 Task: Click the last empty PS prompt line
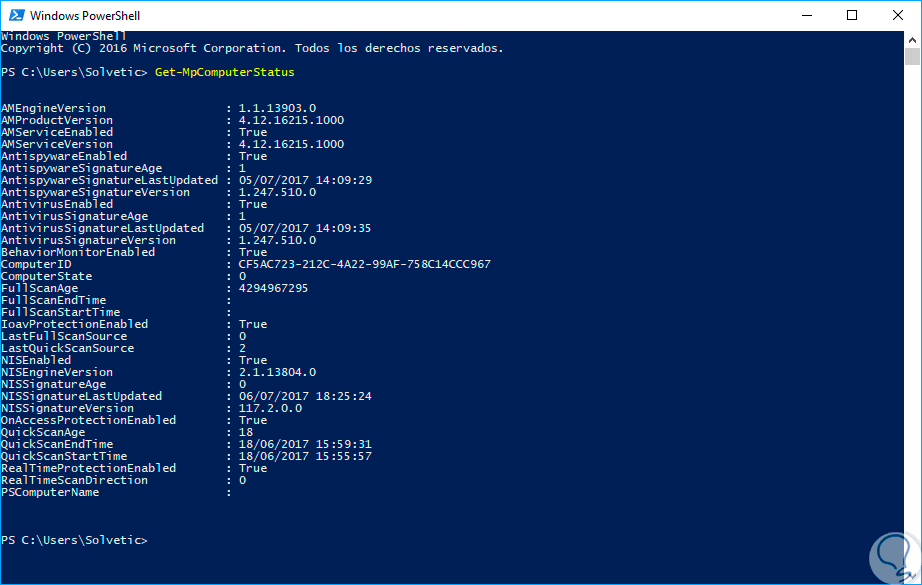(75, 540)
